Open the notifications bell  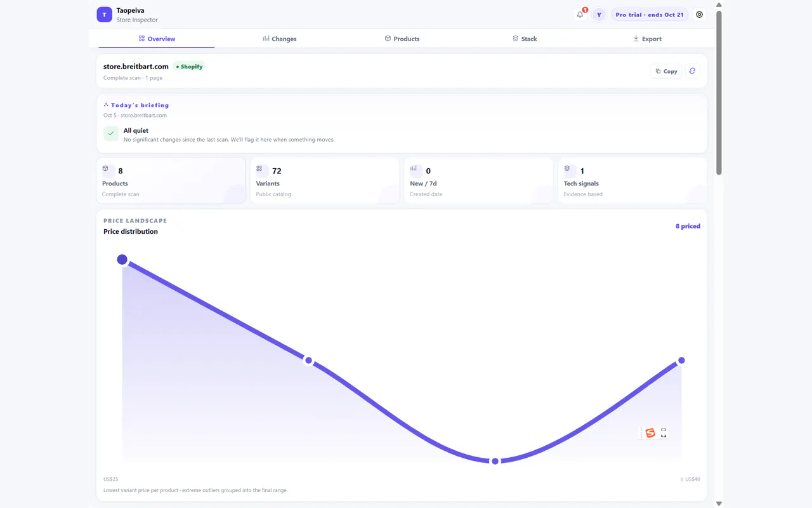point(580,15)
